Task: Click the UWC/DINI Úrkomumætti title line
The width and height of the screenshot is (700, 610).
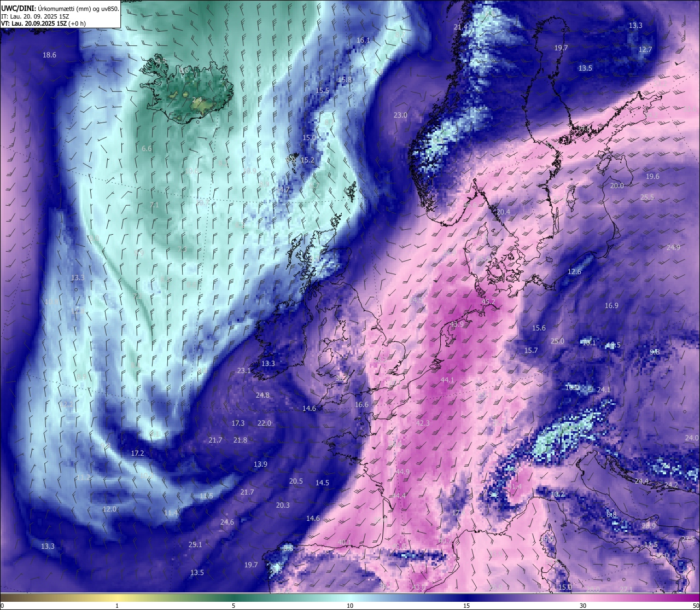Action: tap(60, 8)
